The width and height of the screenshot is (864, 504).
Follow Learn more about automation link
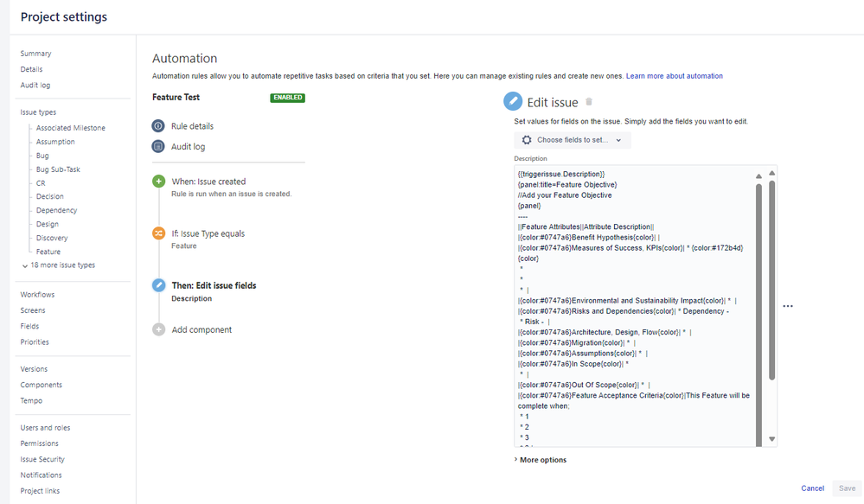coord(674,76)
